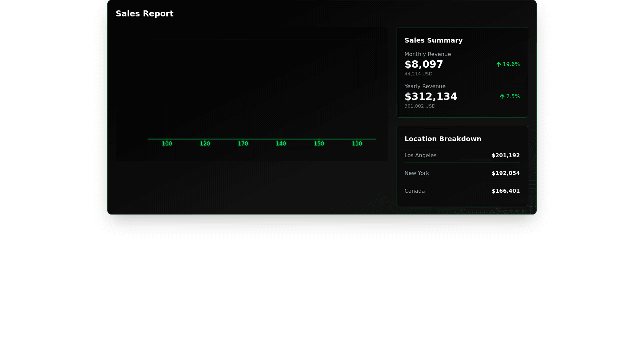
Task: Click the chart axis label 150
Action: [319, 144]
